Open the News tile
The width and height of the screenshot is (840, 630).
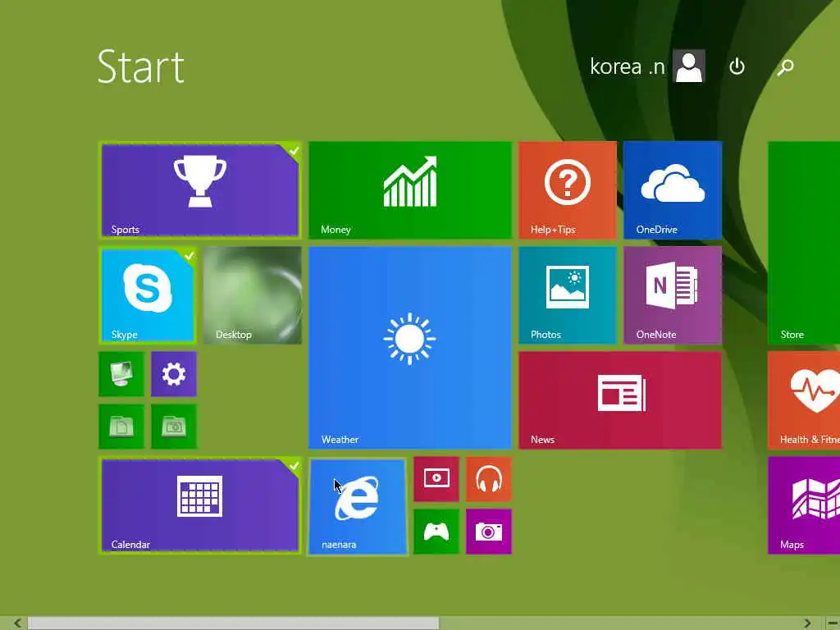pos(620,400)
